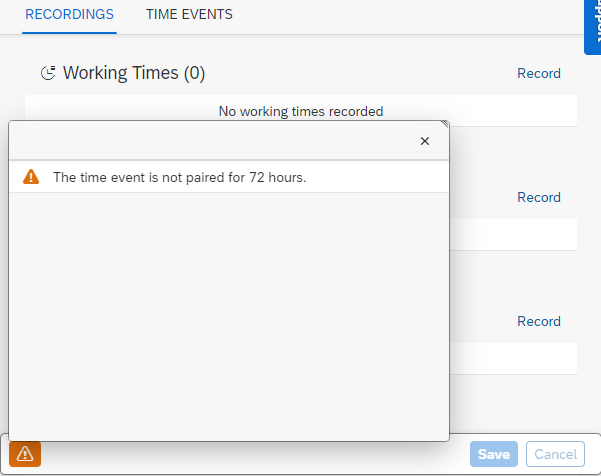Viewport: 601px width, 476px height.
Task: Click the middle Record link
Action: (539, 197)
